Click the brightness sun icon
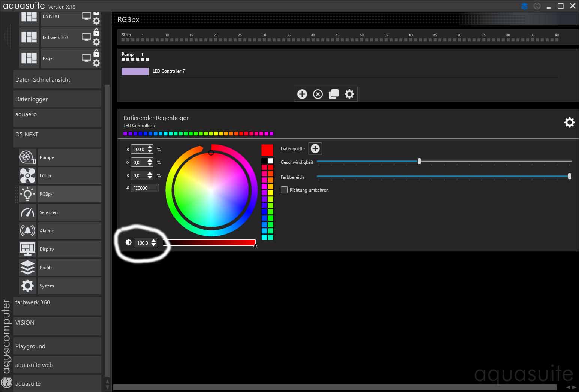The height and width of the screenshot is (392, 579). [x=128, y=242]
